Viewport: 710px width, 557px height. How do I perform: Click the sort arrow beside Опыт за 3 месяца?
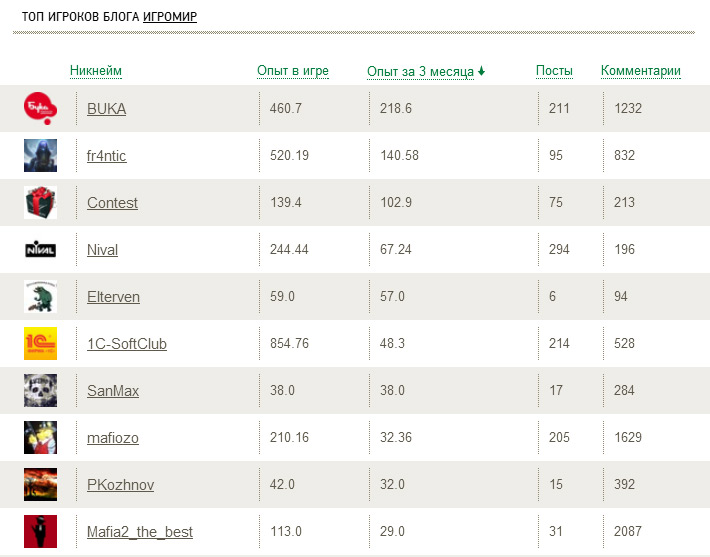pyautogui.click(x=481, y=71)
